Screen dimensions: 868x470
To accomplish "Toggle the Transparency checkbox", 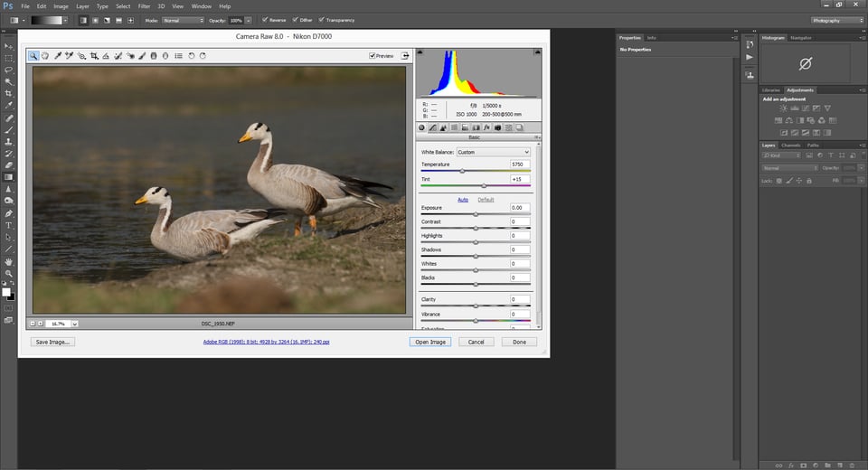I will 321,20.
